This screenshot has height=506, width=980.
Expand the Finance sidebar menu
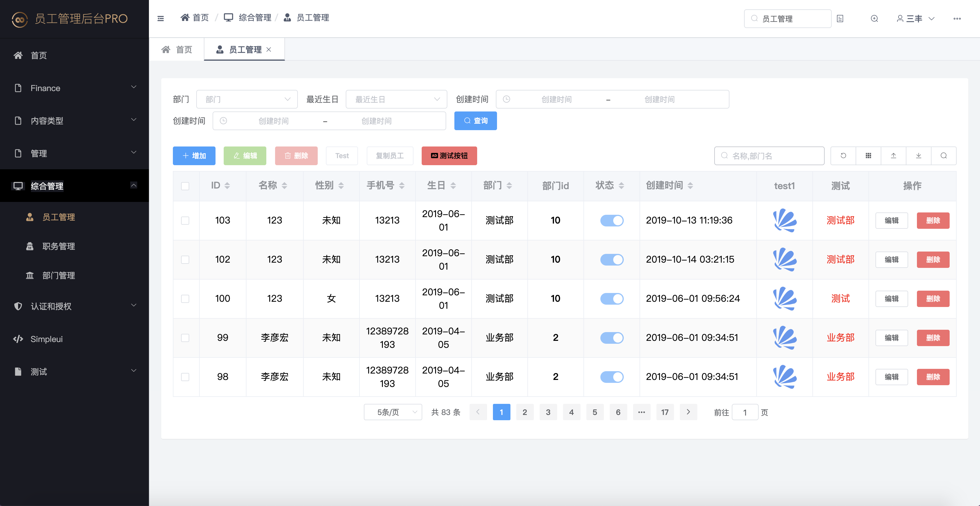(x=74, y=88)
